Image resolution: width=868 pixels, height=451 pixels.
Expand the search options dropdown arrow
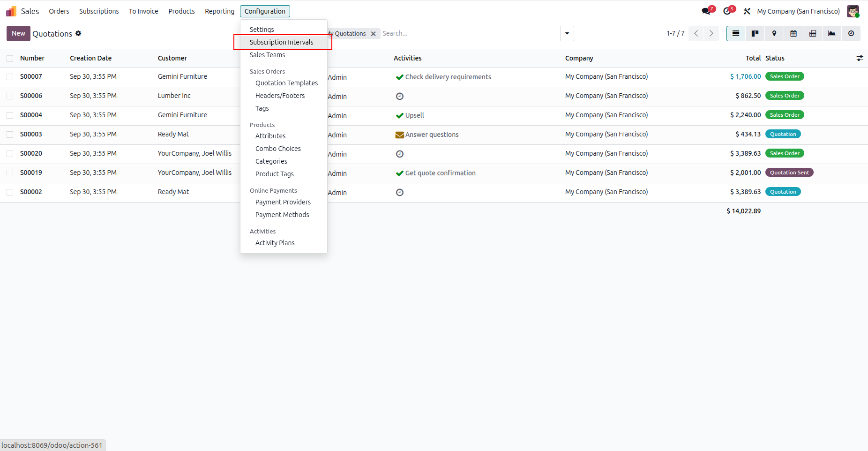pyautogui.click(x=567, y=33)
